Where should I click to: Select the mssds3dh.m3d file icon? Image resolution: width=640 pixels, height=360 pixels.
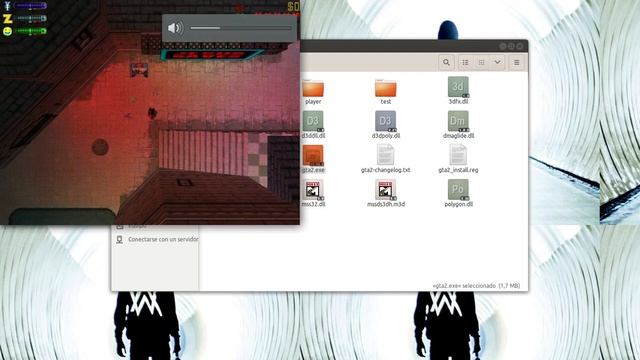click(386, 190)
